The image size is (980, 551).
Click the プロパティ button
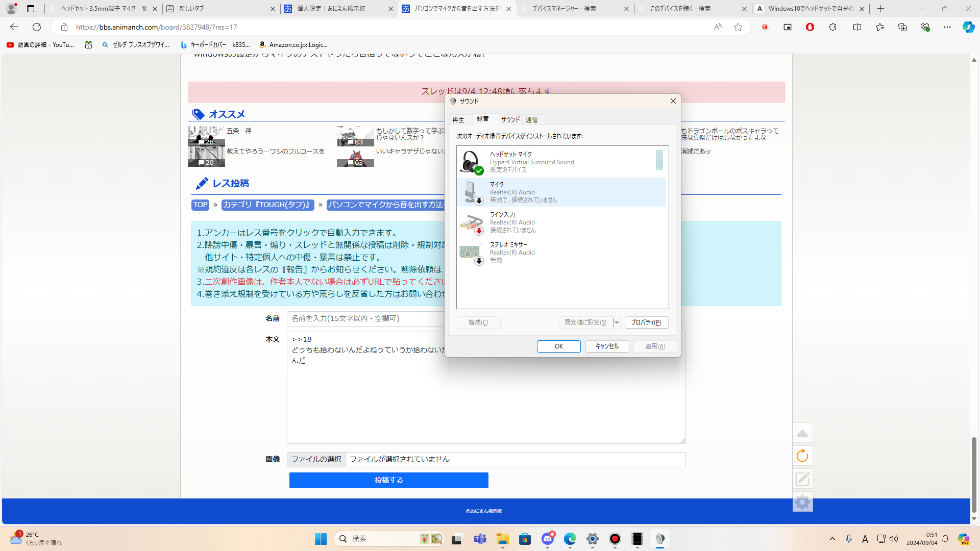click(646, 322)
